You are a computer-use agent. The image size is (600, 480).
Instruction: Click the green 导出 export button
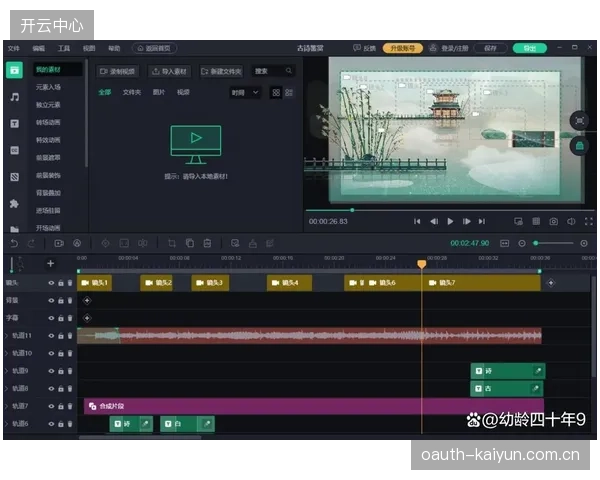(530, 48)
